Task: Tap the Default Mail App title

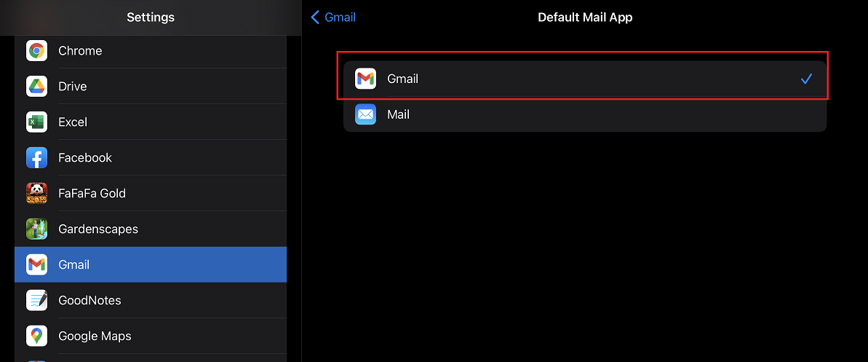Action: pyautogui.click(x=585, y=17)
